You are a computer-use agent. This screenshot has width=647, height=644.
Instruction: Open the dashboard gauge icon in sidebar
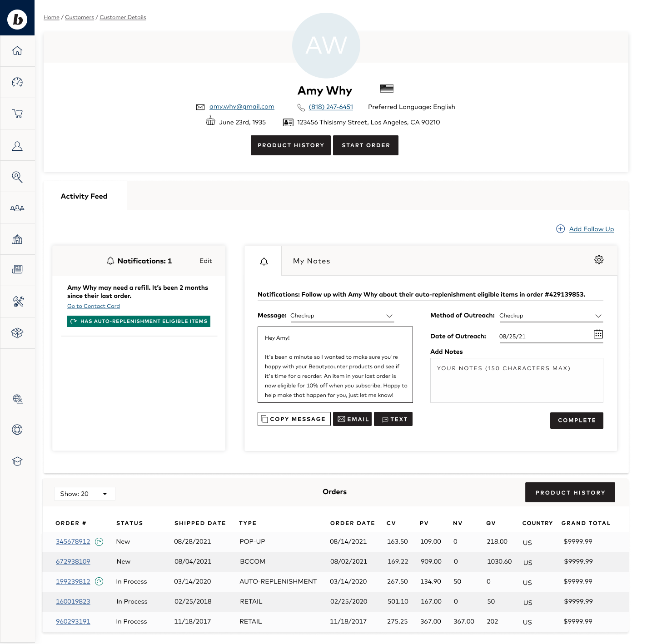17,82
